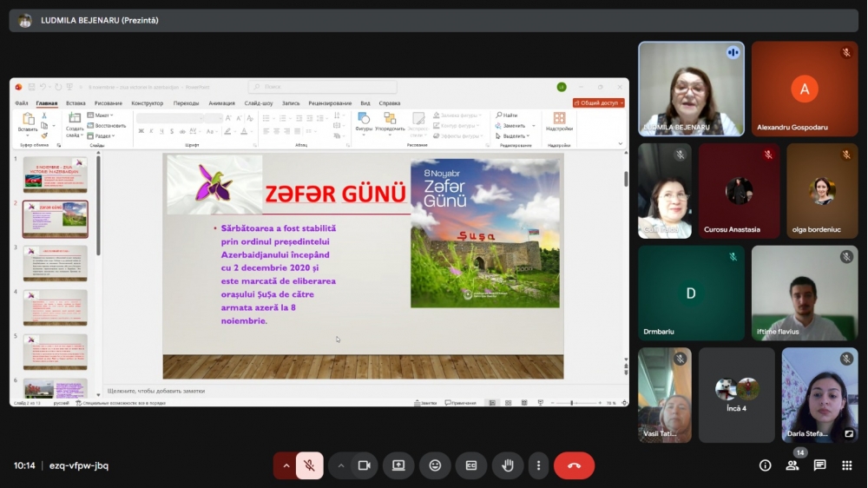Raise hand in the meeting
868x488 pixels.
point(508,465)
